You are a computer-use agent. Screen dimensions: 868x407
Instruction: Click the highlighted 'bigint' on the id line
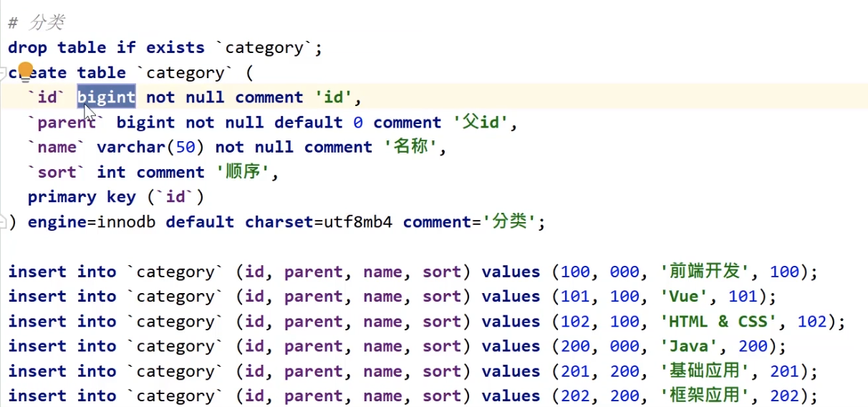(106, 97)
